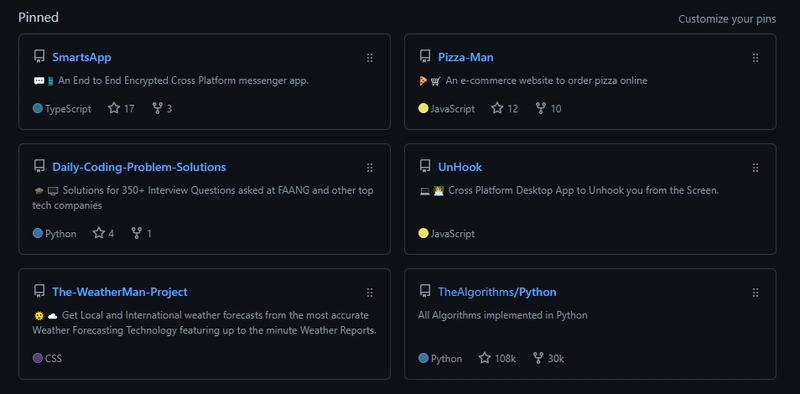View SmartsApp stargazers with the star icon
The image size is (800, 394).
[114, 108]
